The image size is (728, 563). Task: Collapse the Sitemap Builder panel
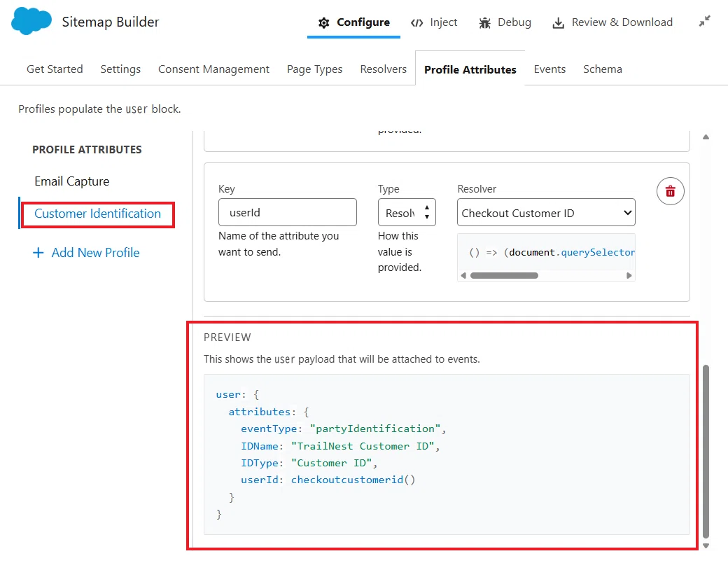(x=705, y=22)
